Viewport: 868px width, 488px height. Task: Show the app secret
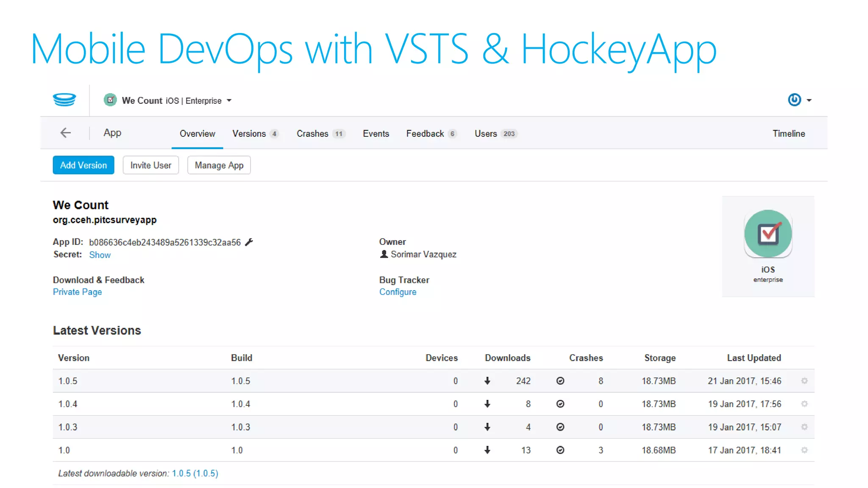[100, 255]
